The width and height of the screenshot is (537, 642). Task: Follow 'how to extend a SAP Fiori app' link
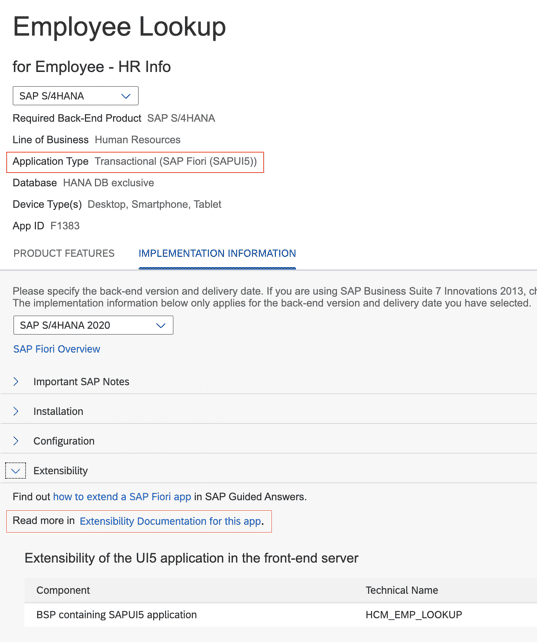coord(122,497)
